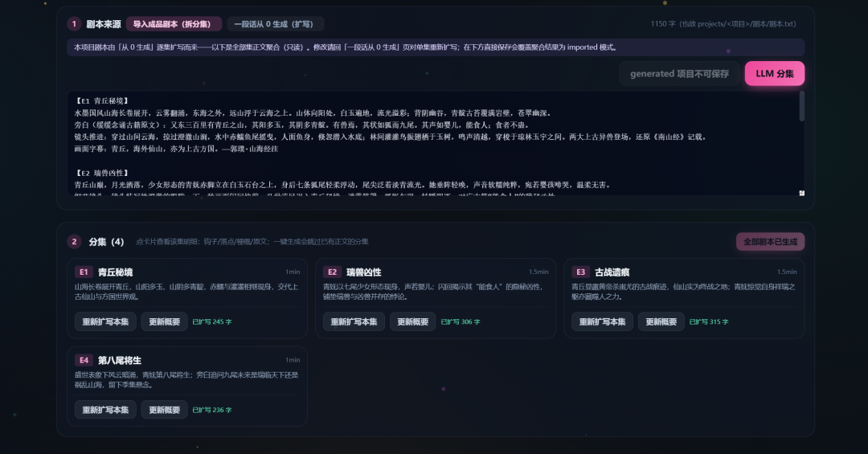
Task: Click the 已扩写 315 字 status
Action: [x=709, y=321]
